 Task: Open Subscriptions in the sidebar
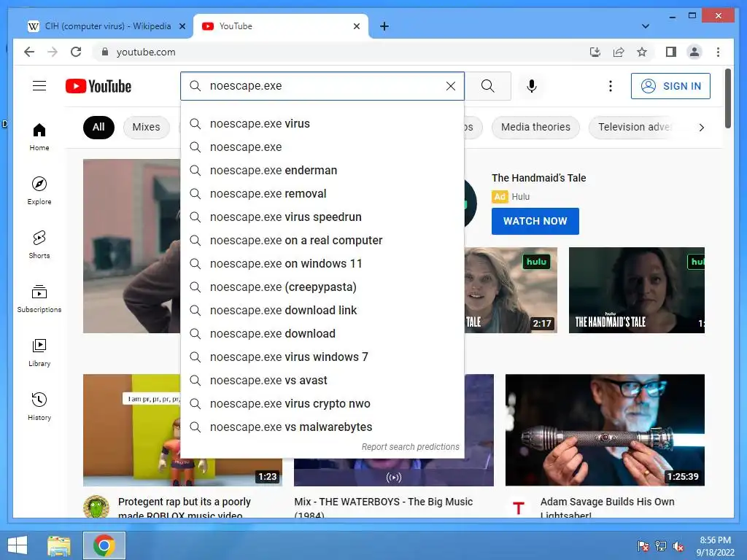pos(39,298)
